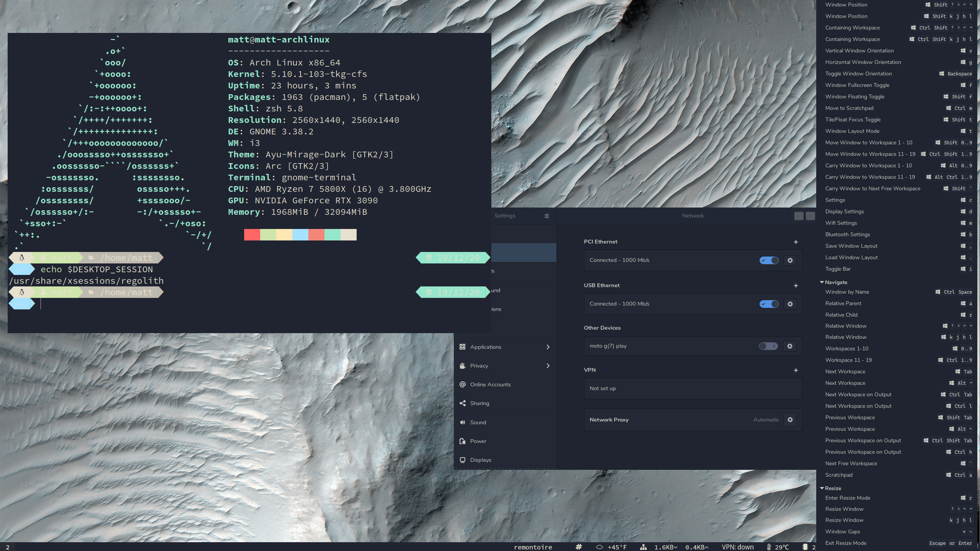Collapse the Navigate shortcuts section
Screen dimensions: 980x551
tap(822, 282)
